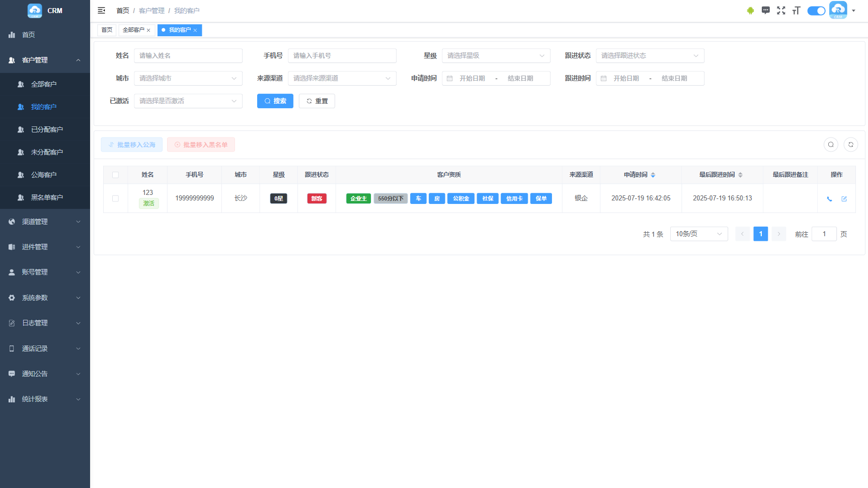This screenshot has height=488, width=868.
Task: Click the phone call icon in the customer row
Action: point(829,199)
